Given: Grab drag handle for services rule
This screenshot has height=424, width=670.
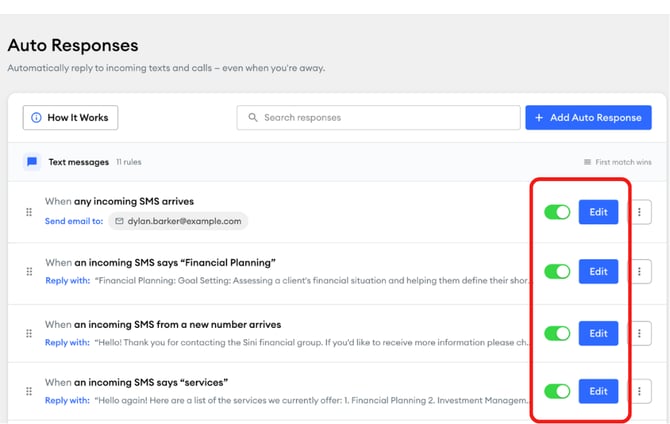Looking at the screenshot, I should [x=29, y=391].
